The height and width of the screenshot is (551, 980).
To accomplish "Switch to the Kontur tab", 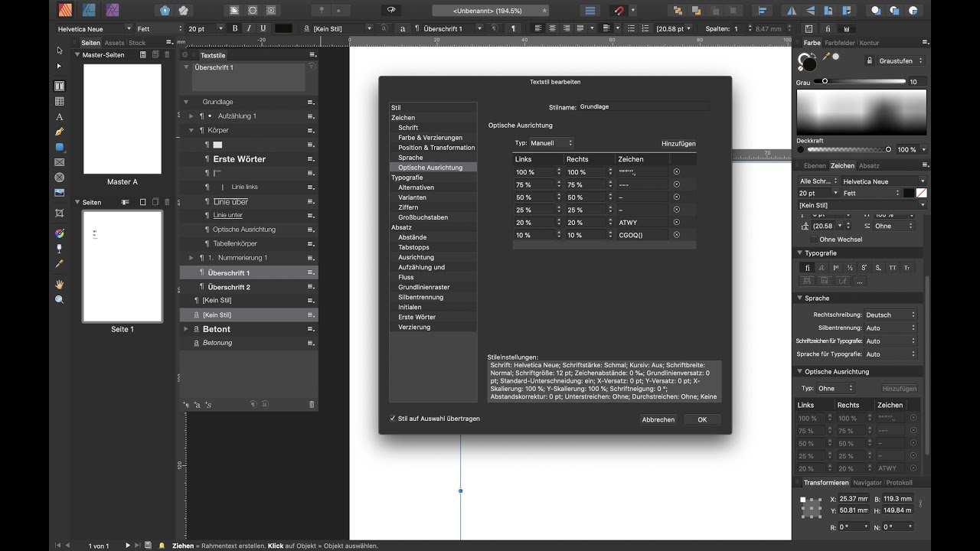I will [869, 43].
